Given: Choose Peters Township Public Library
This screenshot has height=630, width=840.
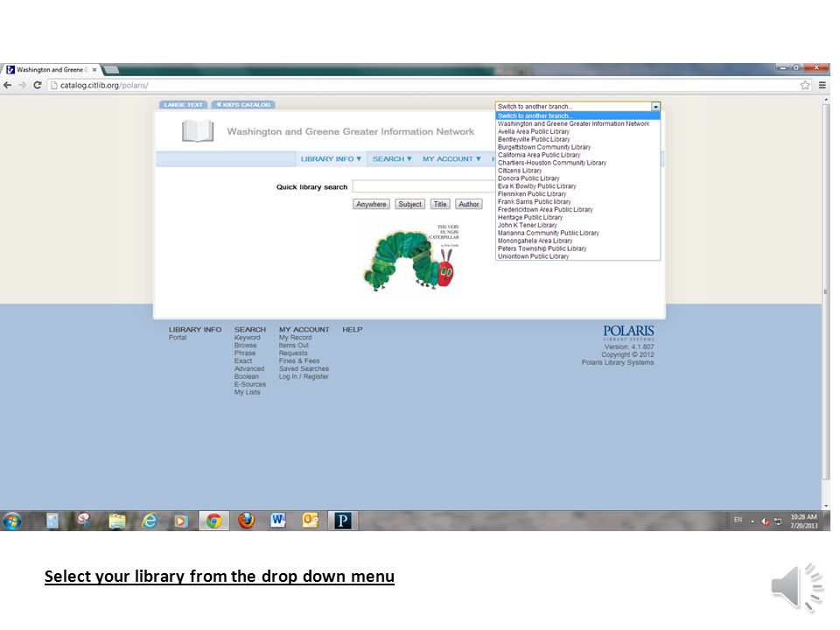Looking at the screenshot, I should click(x=577, y=248).
